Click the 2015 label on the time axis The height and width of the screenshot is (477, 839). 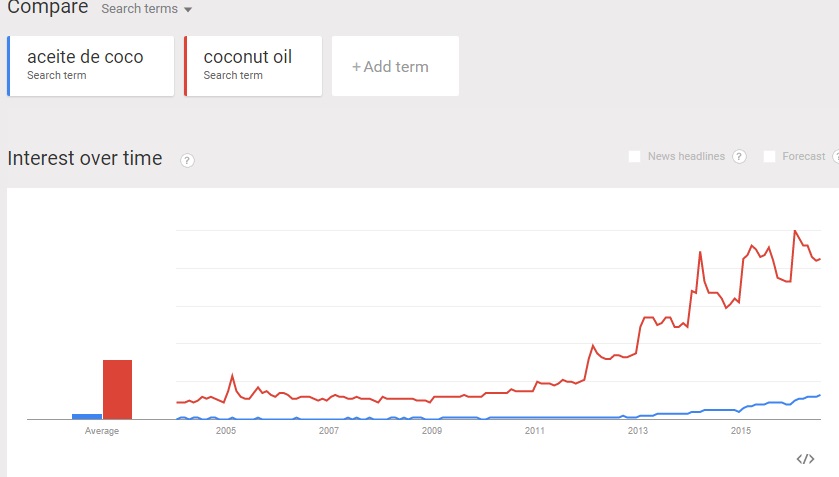pyautogui.click(x=740, y=431)
